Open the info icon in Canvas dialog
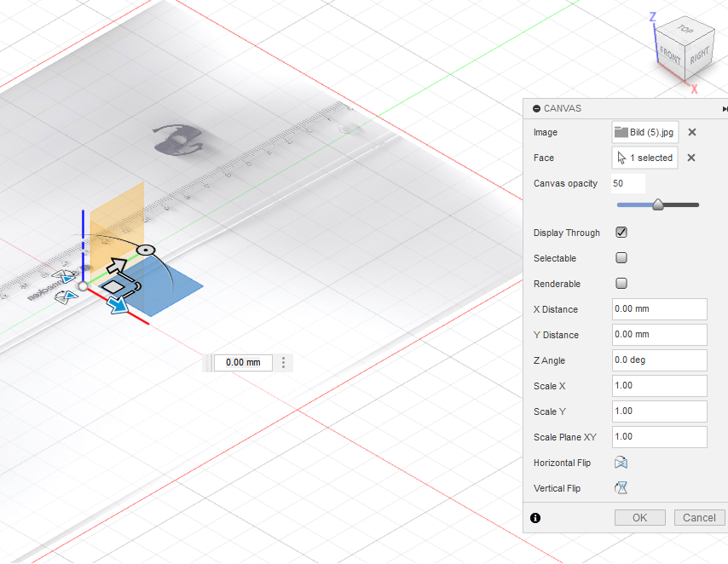 535,517
